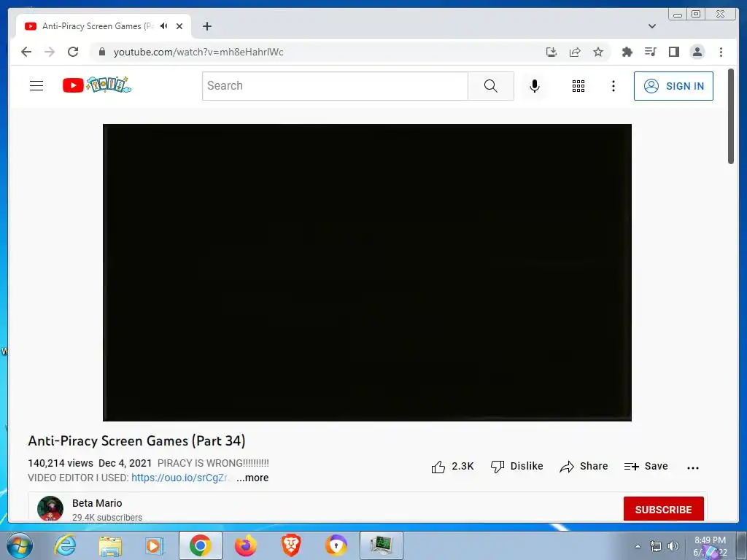Reload the YouTube page

coord(73,52)
